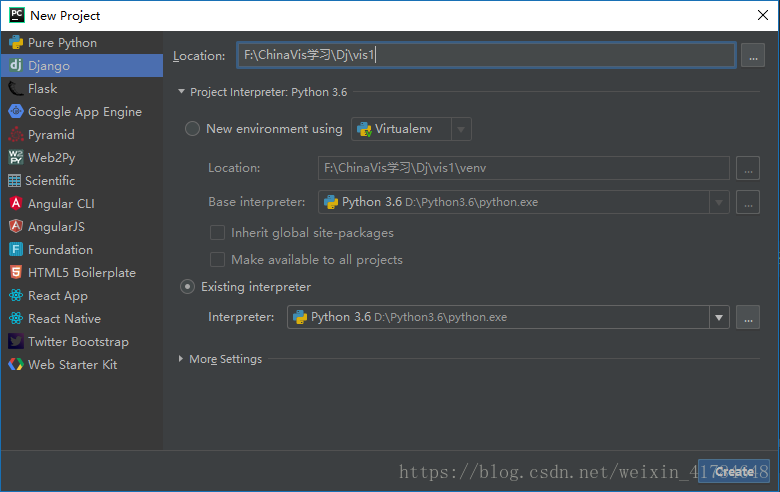Browse for venv location folder
780x492 pixels.
(x=748, y=168)
